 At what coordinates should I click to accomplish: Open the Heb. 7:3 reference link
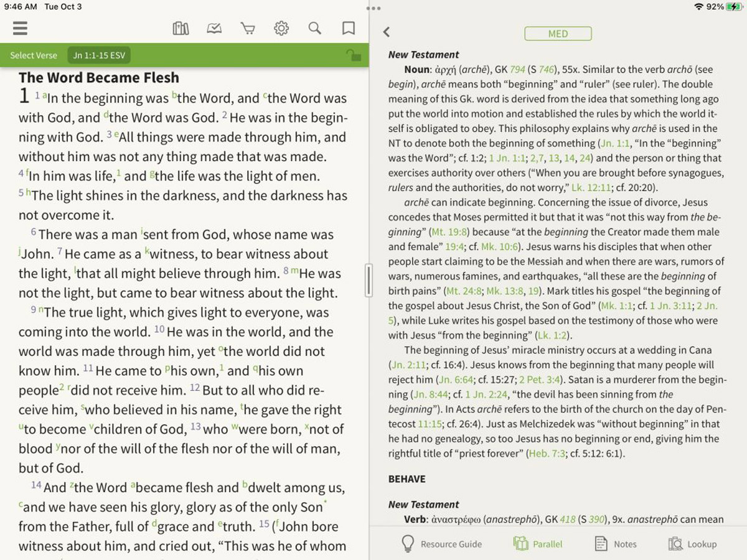pos(547,454)
